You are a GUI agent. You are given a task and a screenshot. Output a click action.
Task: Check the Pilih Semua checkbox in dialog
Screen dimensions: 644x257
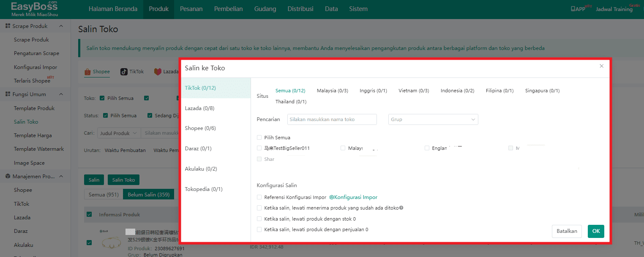pos(259,138)
